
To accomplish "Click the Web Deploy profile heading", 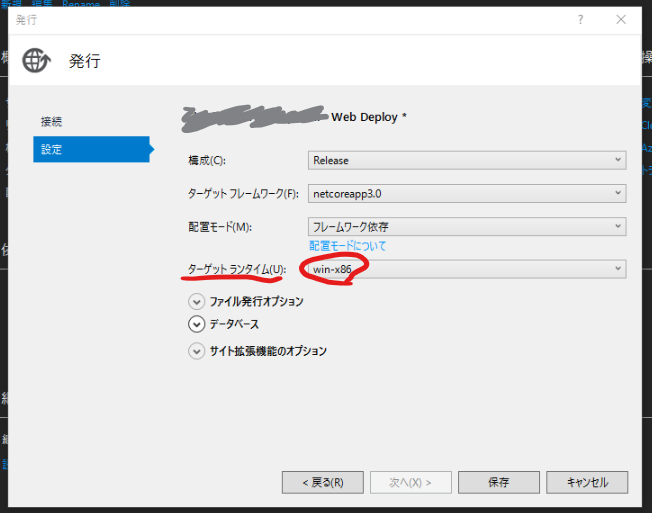I will tap(368, 117).
